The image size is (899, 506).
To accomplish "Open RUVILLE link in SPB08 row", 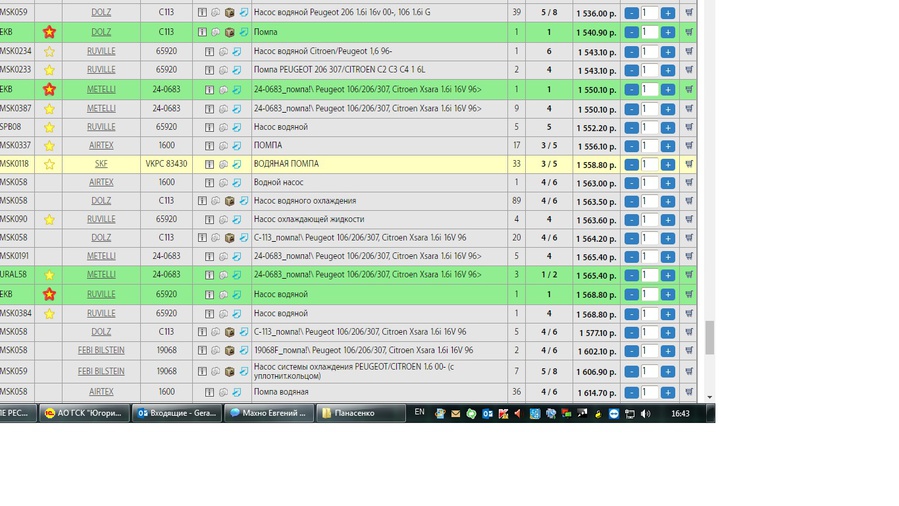I will pyautogui.click(x=101, y=127).
